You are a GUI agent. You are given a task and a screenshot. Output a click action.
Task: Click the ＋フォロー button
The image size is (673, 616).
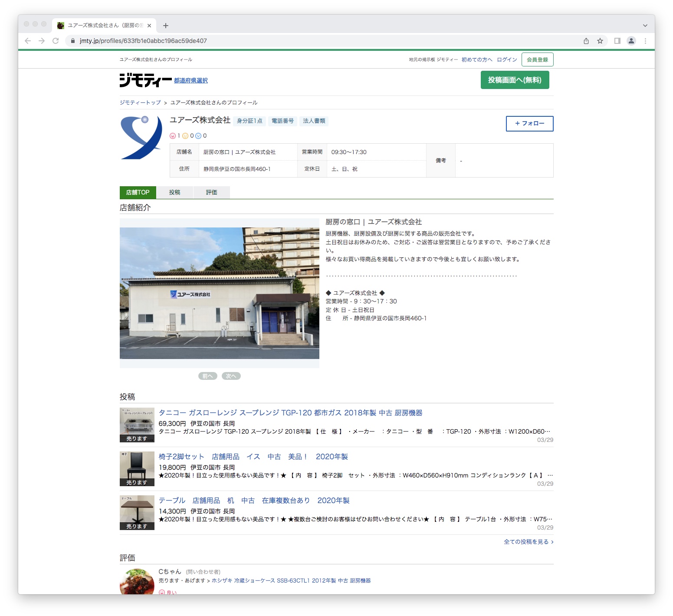pos(529,124)
